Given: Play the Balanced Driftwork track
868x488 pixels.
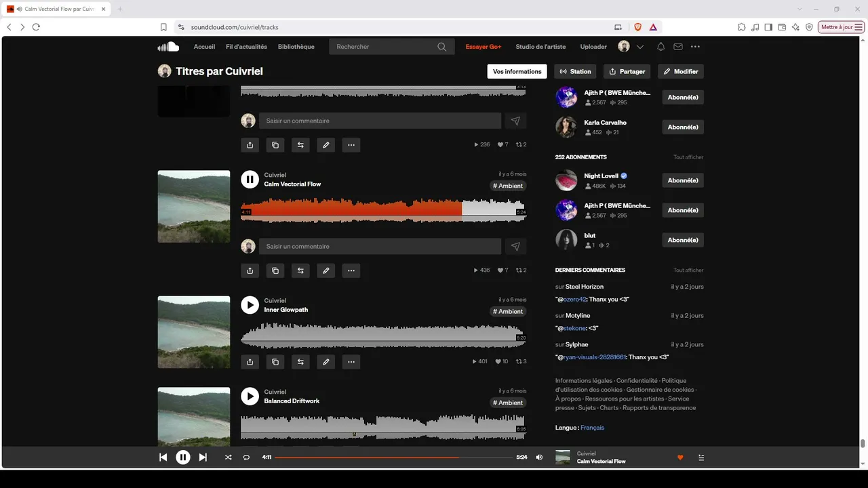Looking at the screenshot, I should (250, 396).
